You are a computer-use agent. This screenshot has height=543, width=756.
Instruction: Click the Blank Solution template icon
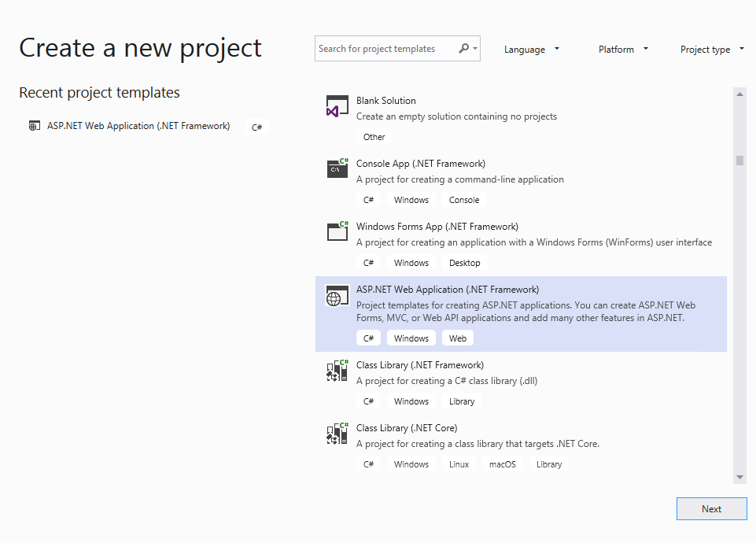337,105
